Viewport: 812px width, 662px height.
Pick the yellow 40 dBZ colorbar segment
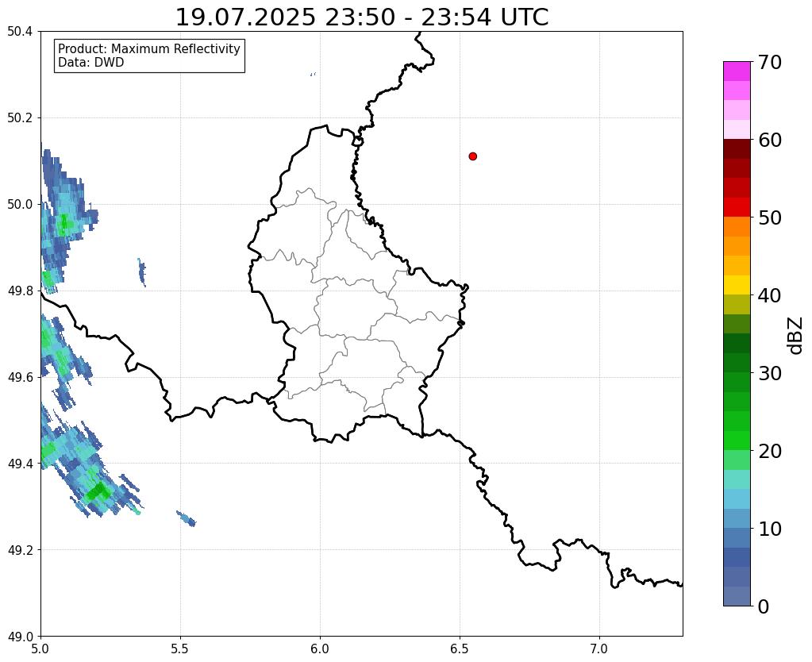pyautogui.click(x=737, y=285)
